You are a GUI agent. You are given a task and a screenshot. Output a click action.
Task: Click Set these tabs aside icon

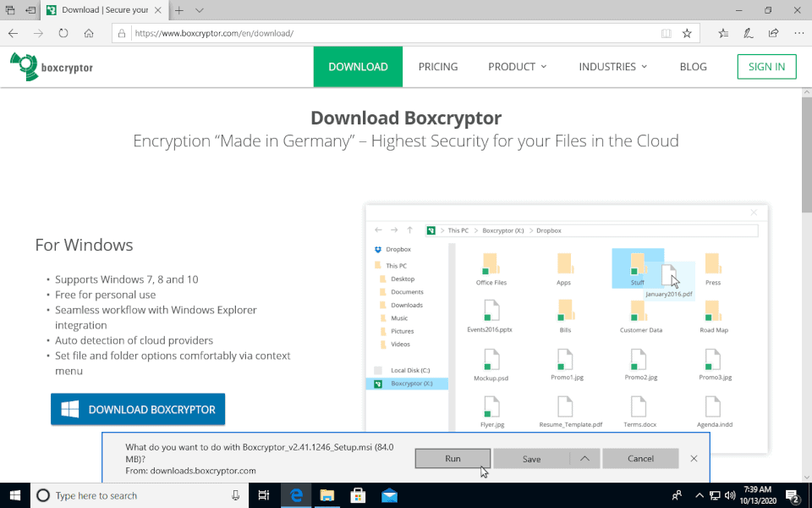30,10
